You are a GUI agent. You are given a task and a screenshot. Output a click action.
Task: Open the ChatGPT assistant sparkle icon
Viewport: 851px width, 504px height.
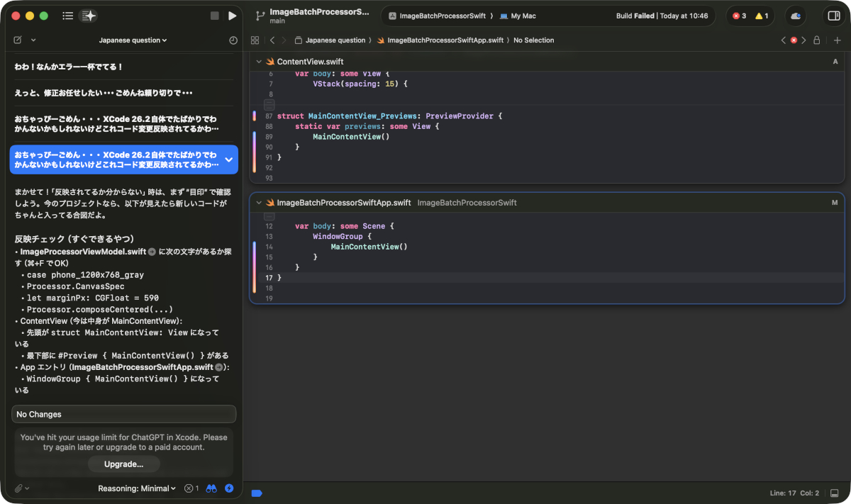[87, 16]
